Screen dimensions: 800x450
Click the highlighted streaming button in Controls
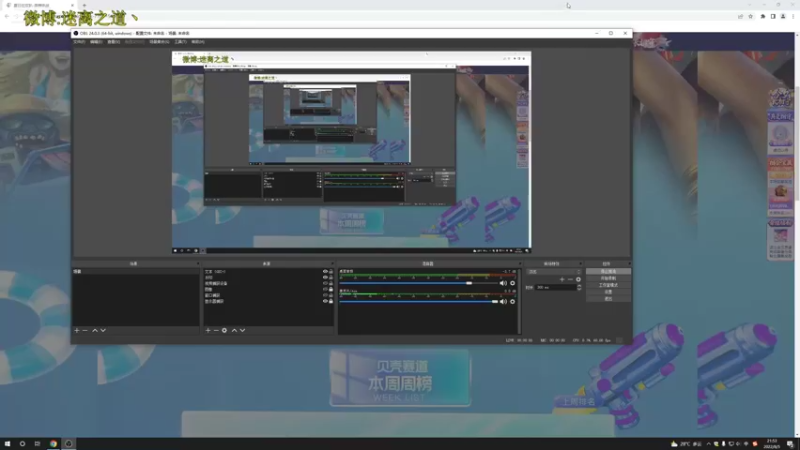608,271
